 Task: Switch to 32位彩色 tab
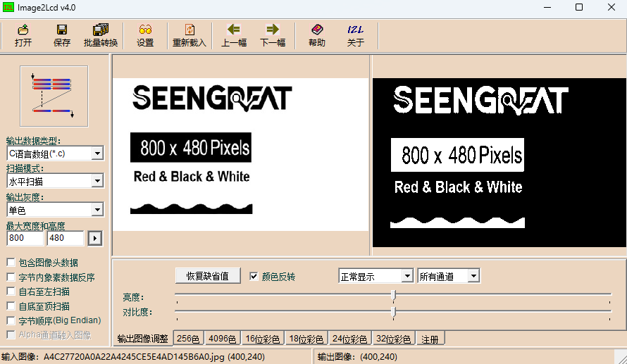coord(394,339)
